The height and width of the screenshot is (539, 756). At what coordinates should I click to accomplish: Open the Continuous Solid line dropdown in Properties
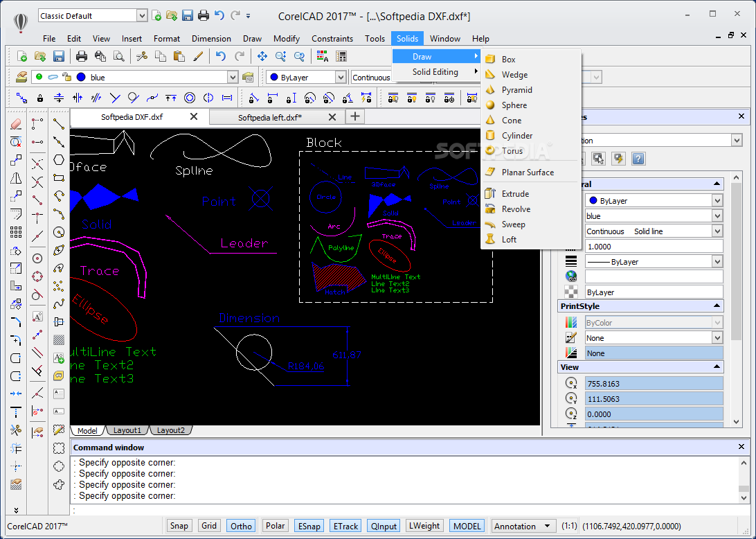pos(717,231)
